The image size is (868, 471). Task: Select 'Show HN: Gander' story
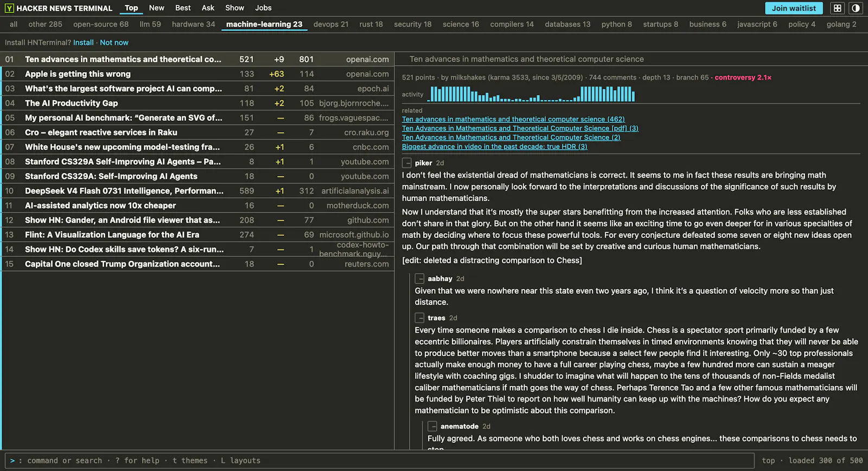(197, 220)
